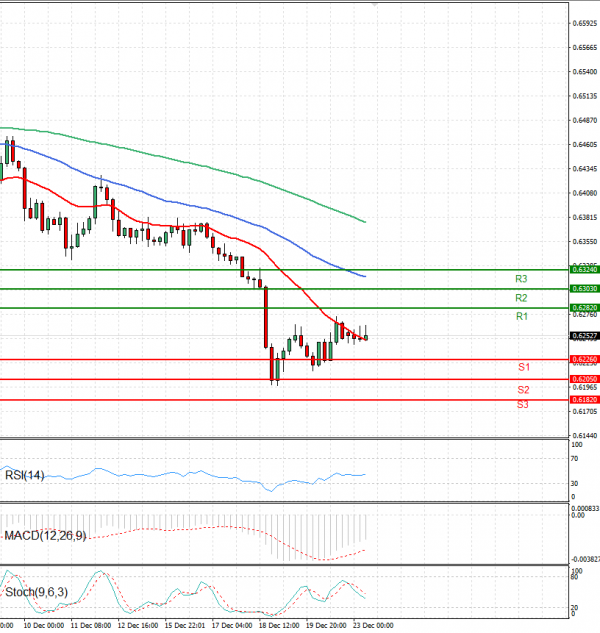This screenshot has height=633, width=600.
Task: Click the green 0.62820 price tag
Action: point(584,308)
